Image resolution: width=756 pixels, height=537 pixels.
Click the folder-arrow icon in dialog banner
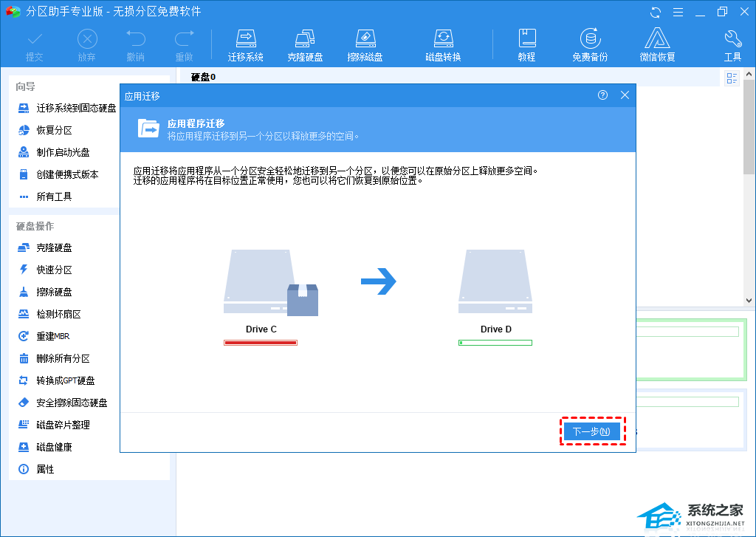pyautogui.click(x=148, y=129)
